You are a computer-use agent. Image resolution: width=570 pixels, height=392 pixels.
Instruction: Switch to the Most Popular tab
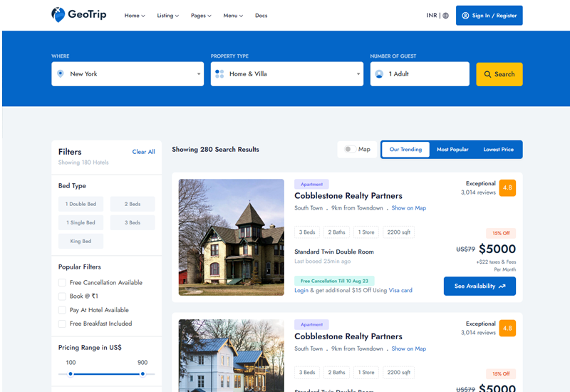tap(452, 150)
